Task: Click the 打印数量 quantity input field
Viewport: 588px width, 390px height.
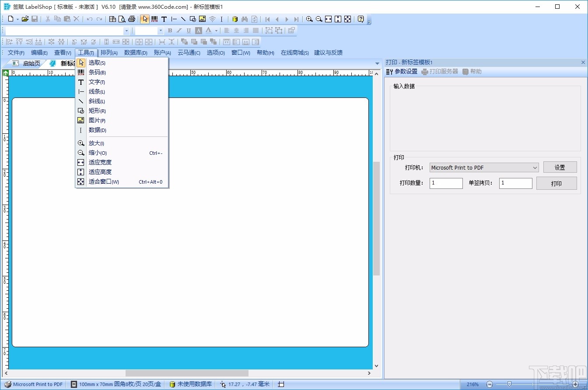Action: 446,183
